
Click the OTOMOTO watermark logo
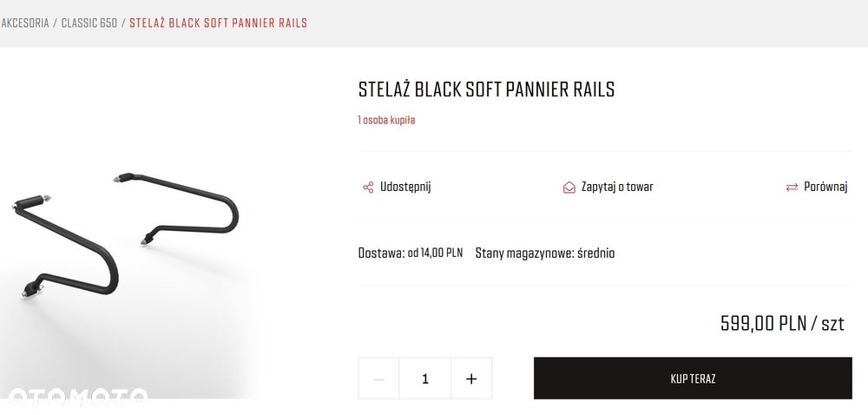76,397
